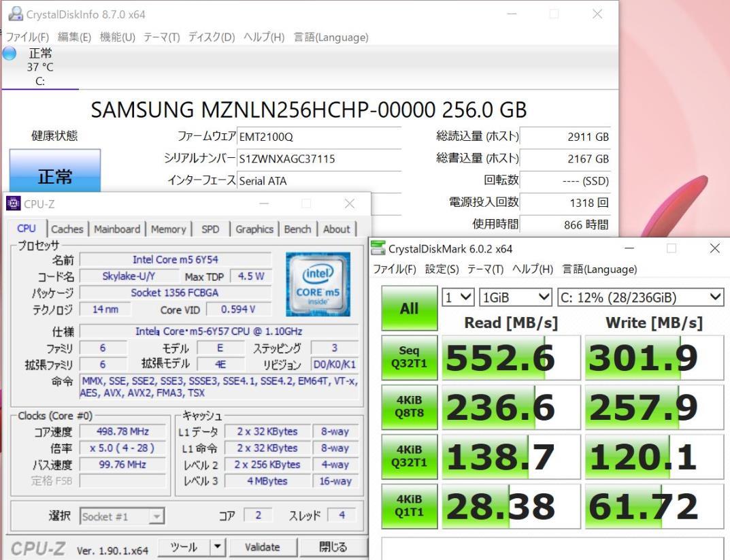Open ヘルプ(H) menu in CrystalDiskMark

(x=533, y=269)
